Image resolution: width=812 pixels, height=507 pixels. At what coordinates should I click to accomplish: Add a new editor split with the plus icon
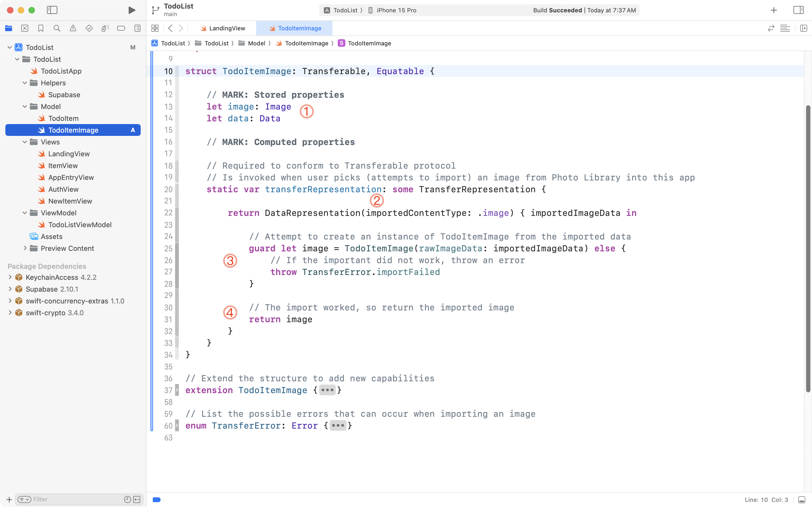tap(804, 28)
